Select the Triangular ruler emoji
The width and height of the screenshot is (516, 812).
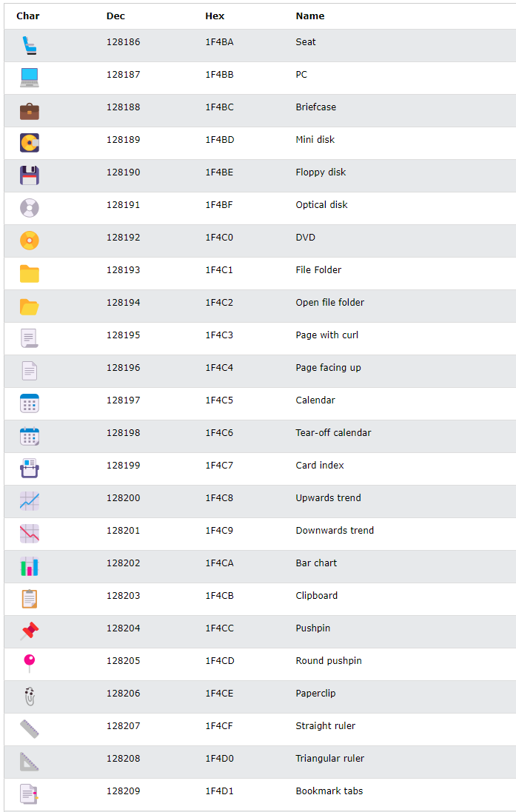pyautogui.click(x=30, y=761)
